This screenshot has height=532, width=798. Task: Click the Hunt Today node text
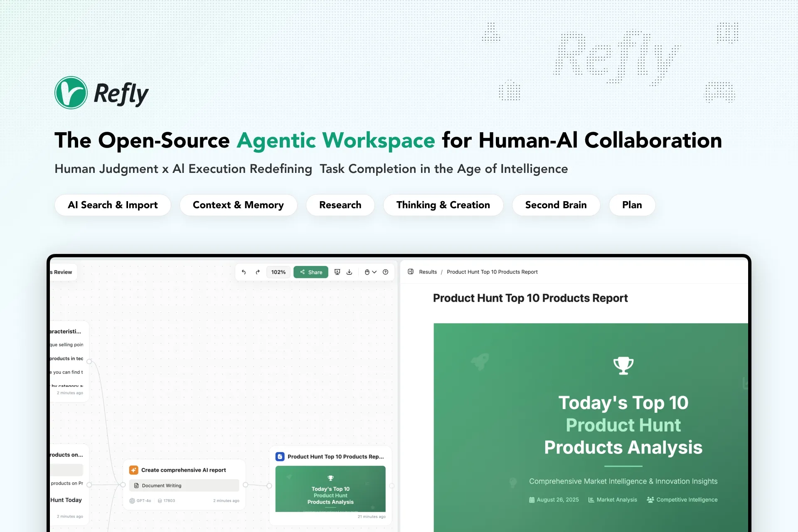pyautogui.click(x=66, y=500)
